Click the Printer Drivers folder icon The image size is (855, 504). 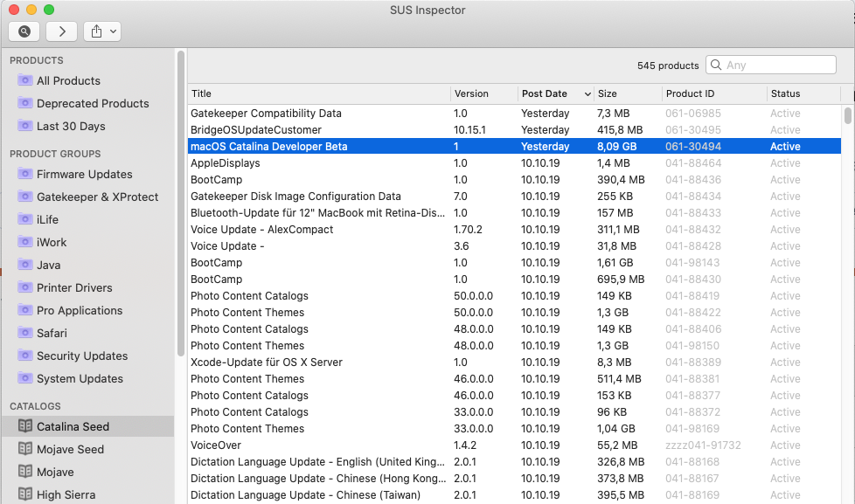(24, 287)
